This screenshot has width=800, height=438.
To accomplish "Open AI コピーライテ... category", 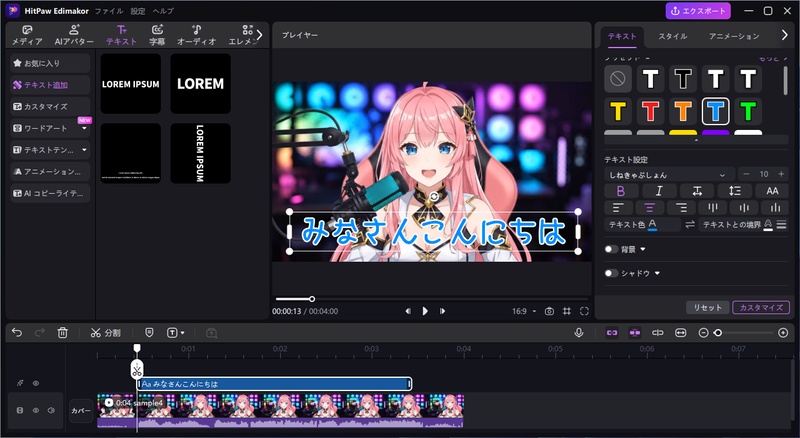I will [x=50, y=193].
